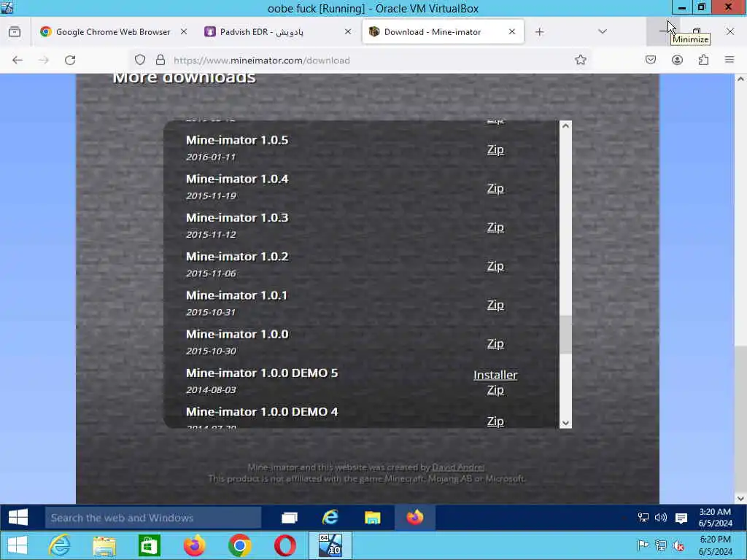
Task: Expand the list all tabs chevron
Action: tap(602, 31)
